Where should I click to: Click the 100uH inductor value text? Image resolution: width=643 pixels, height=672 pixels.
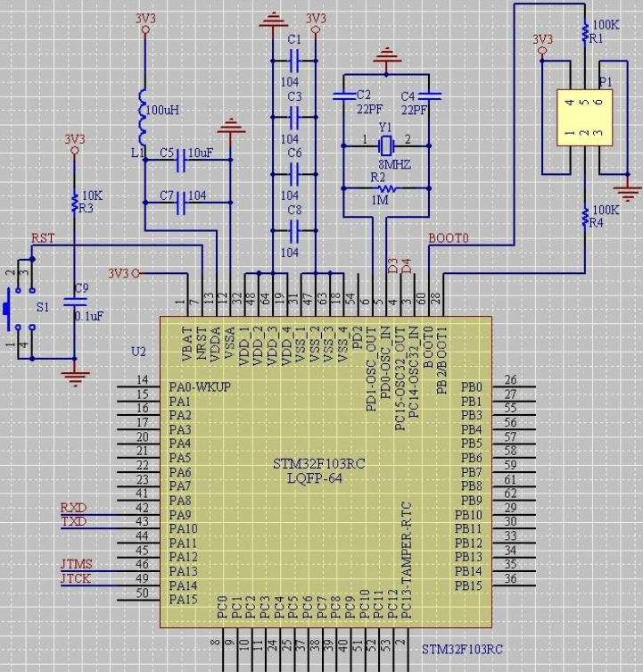(162, 111)
